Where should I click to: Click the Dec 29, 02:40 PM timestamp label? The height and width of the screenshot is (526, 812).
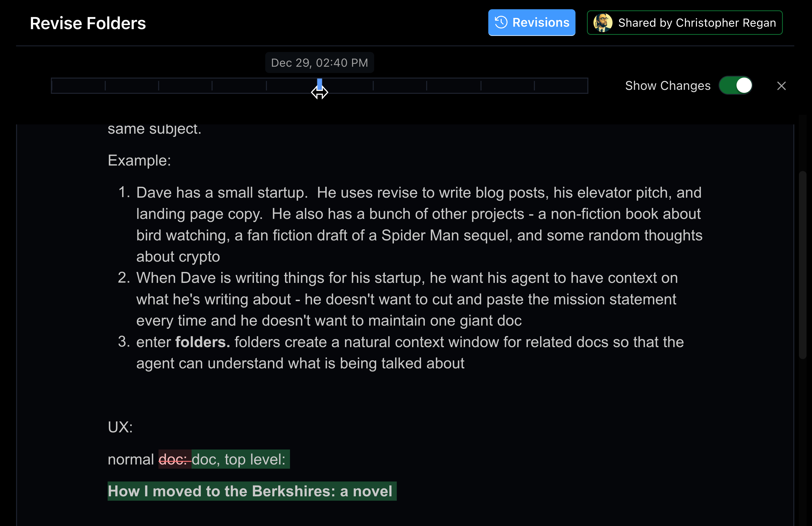[x=319, y=63]
